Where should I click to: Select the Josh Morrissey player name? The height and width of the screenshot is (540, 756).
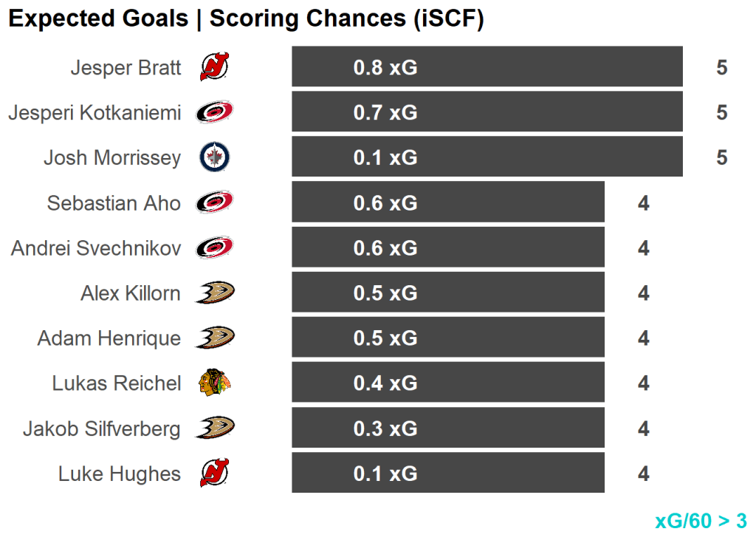(x=112, y=157)
